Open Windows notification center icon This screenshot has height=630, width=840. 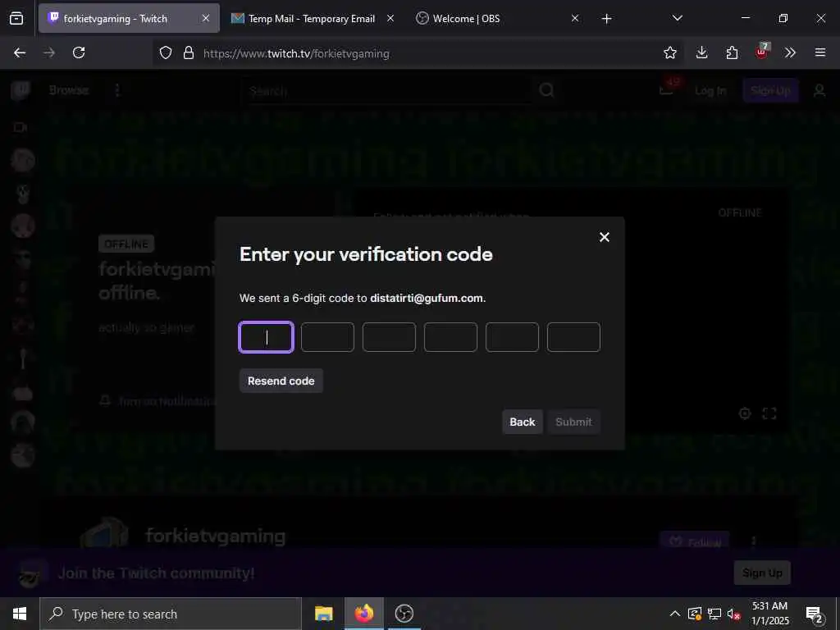coord(815,614)
